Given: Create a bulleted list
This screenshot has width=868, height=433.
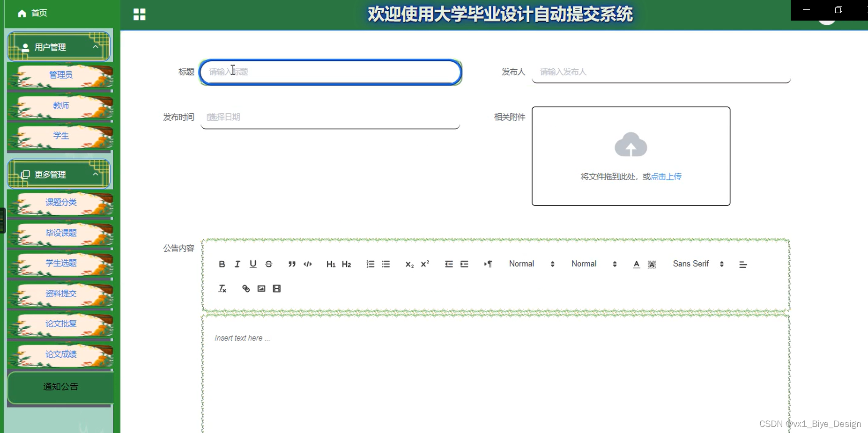Looking at the screenshot, I should (386, 264).
